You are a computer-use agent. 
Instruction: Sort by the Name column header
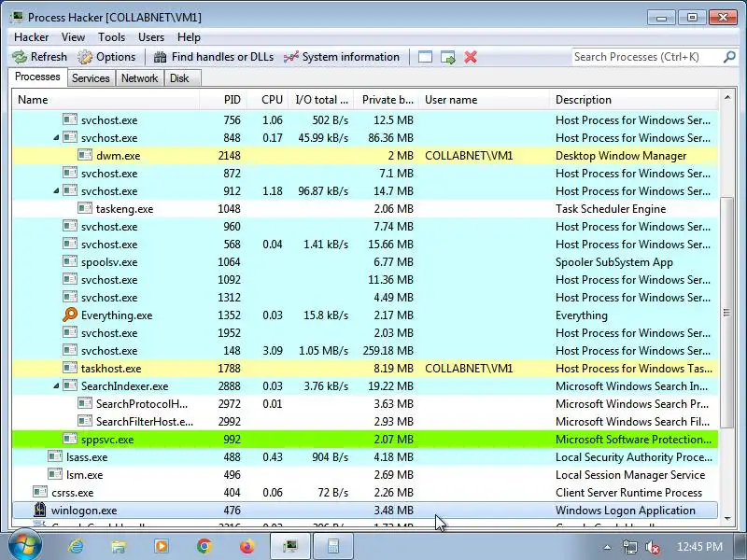tap(106, 100)
